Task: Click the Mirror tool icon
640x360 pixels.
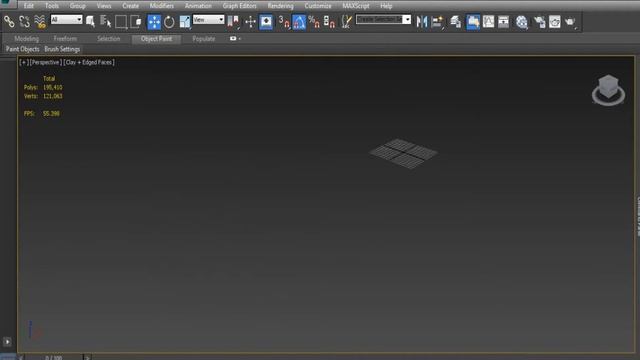Action: click(x=422, y=22)
